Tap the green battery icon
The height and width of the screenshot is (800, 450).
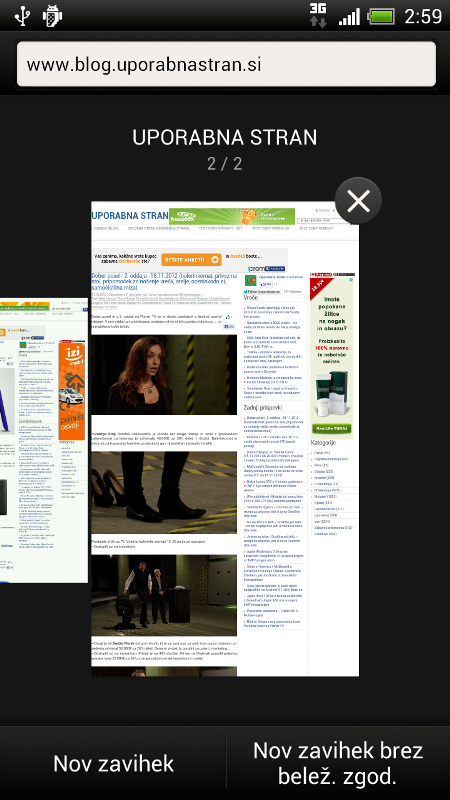[x=381, y=16]
